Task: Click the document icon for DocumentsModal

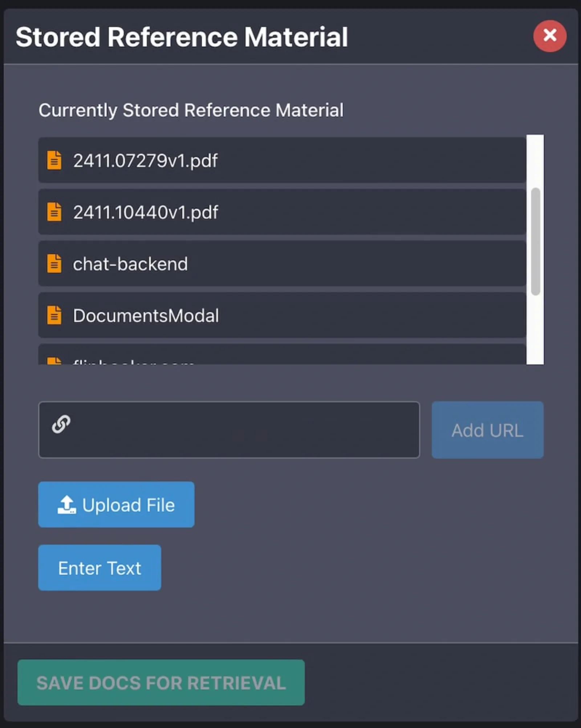Action: point(54,316)
